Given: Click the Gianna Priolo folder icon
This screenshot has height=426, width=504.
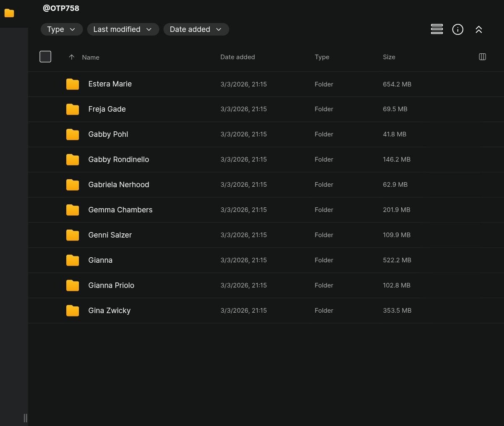Looking at the screenshot, I should (x=73, y=286).
